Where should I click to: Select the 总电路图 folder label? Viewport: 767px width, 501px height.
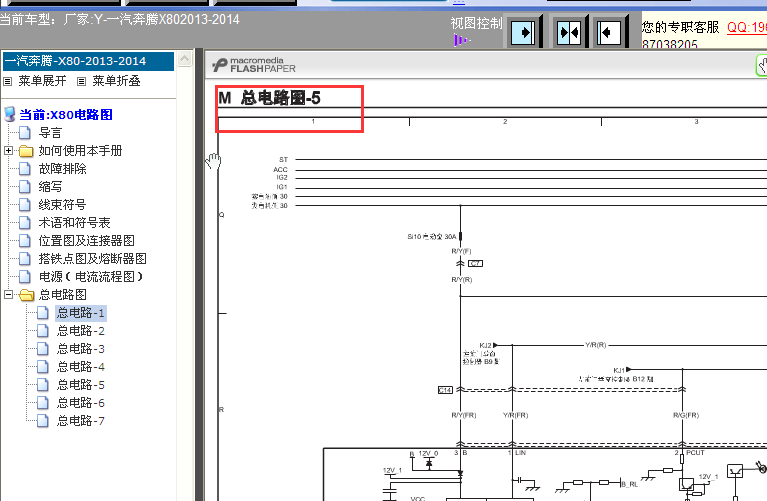[x=63, y=295]
